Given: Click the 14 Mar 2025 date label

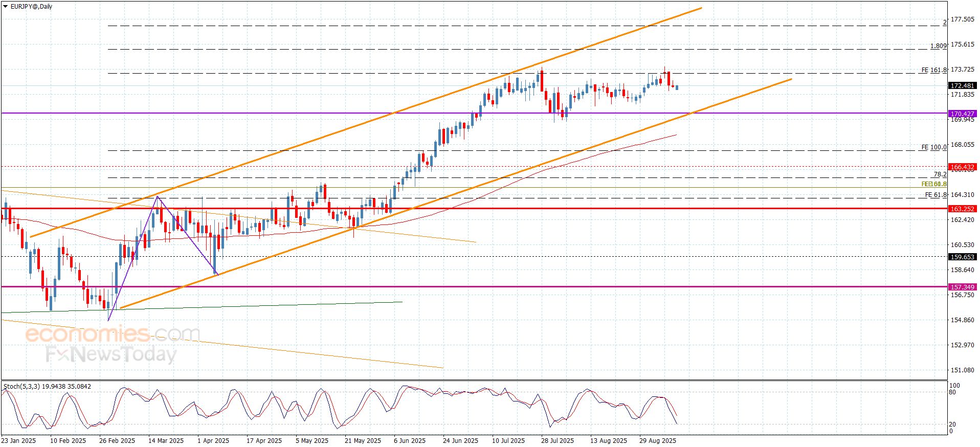Looking at the screenshot, I should 166,441.
